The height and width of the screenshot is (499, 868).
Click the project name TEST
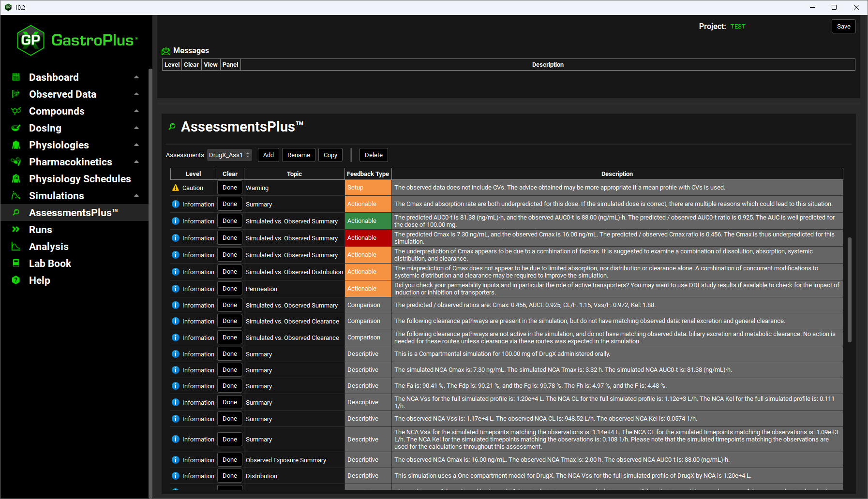738,27
